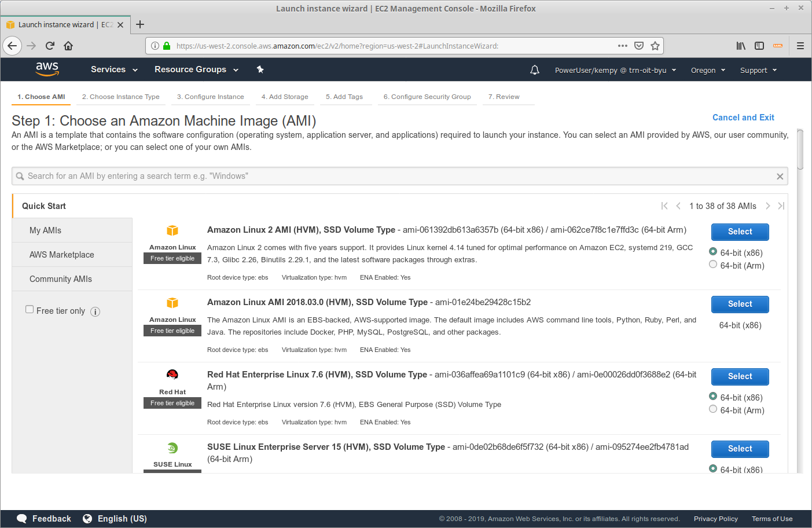The height and width of the screenshot is (528, 812).
Task: Clear the AMI search field
Action: coord(780,177)
